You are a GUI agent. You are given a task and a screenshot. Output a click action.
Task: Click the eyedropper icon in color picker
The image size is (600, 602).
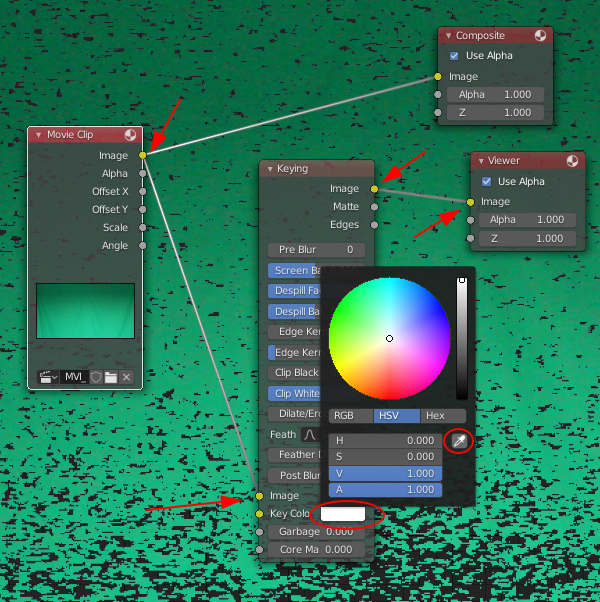(458, 440)
